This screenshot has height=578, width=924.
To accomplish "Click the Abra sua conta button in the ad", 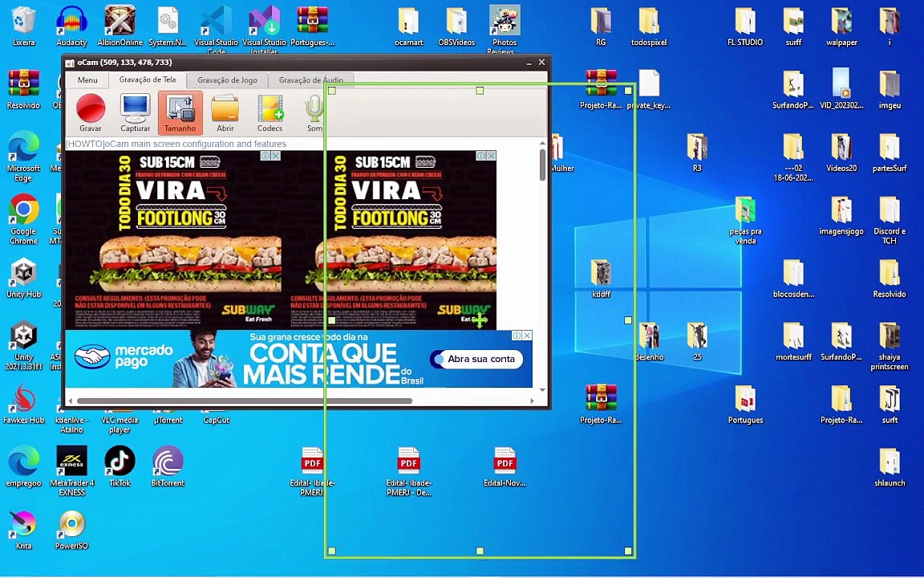I will [x=476, y=359].
